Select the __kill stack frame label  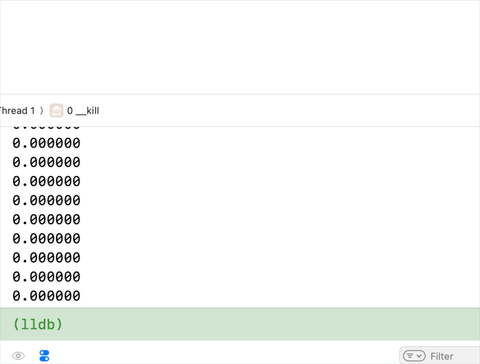click(88, 111)
